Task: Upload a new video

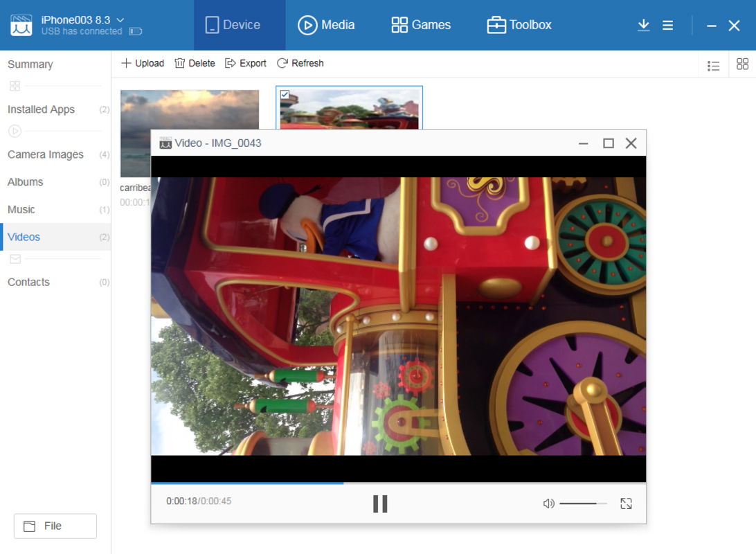Action: (x=143, y=63)
